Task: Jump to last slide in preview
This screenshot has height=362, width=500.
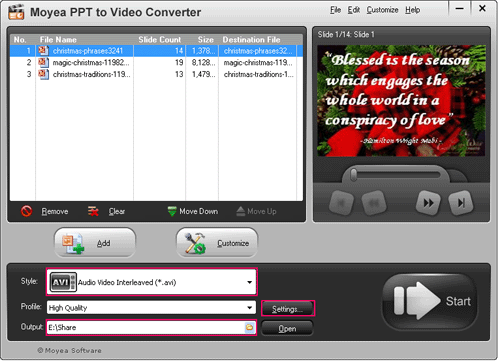Action: pos(461,202)
